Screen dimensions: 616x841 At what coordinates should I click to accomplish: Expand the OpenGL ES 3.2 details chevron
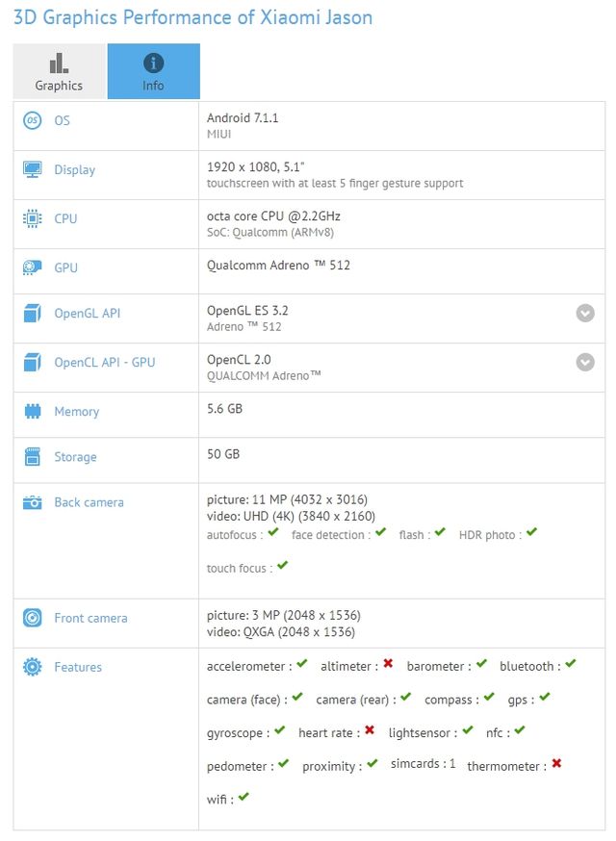click(585, 313)
